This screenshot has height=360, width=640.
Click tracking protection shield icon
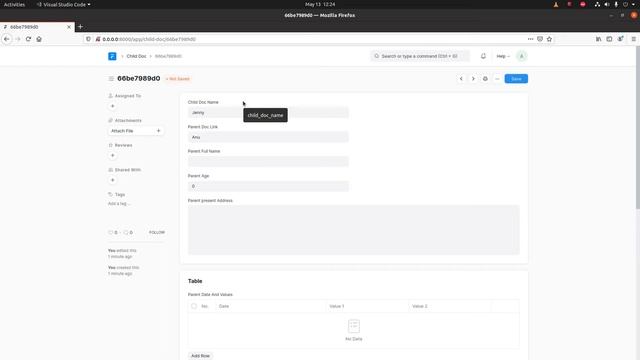pos(88,39)
